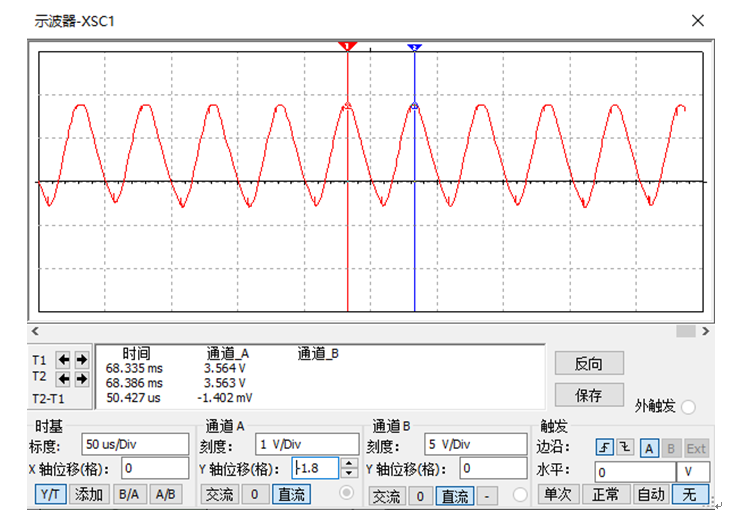The height and width of the screenshot is (517, 742).
Task: Move cursor T1 right with arrow
Action: pyautogui.click(x=82, y=360)
